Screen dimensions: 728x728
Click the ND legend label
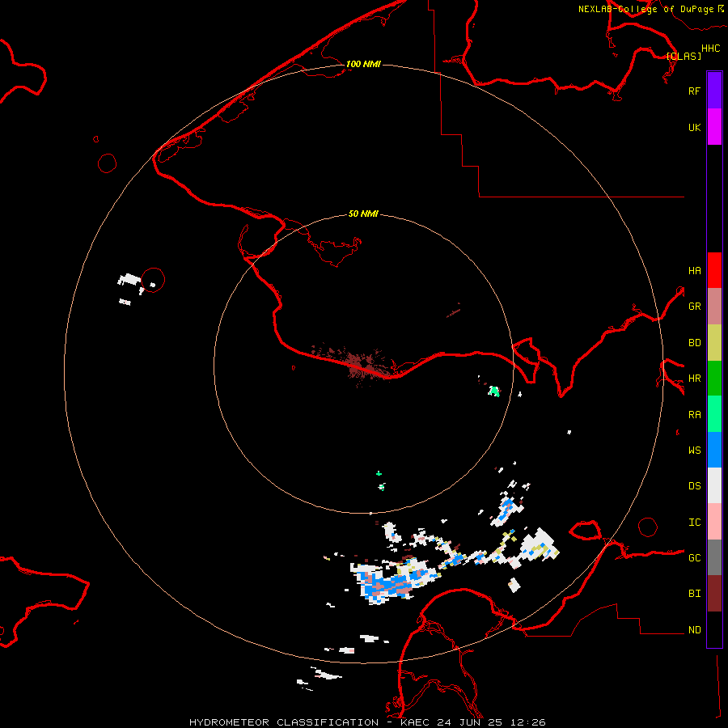(x=694, y=630)
